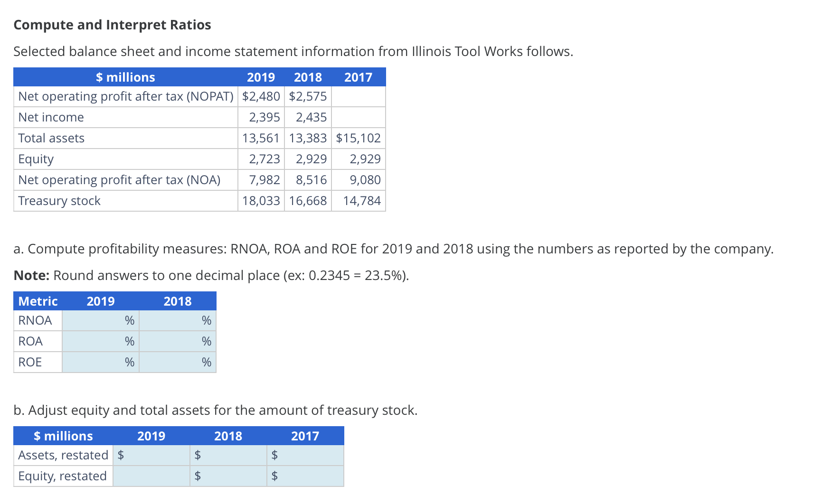Click the ROE 2018 percentage input field
813x504 pixels.
pos(177,362)
